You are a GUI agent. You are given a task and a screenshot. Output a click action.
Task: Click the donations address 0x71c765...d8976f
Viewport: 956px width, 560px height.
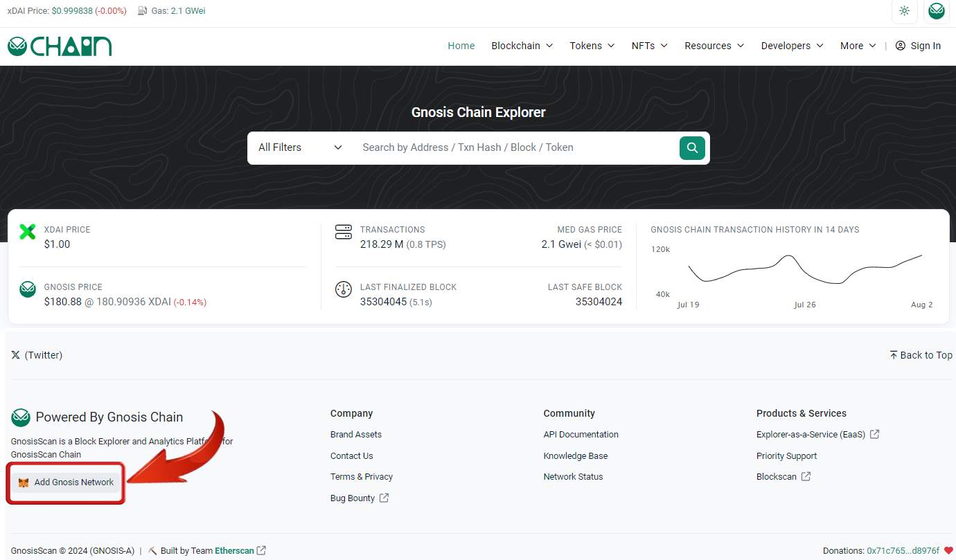point(903,551)
